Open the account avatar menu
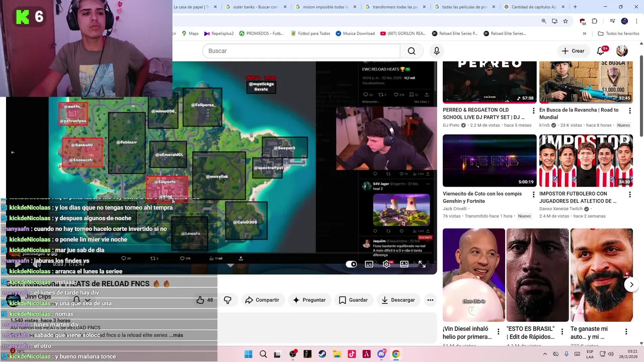Image resolution: width=644 pixels, height=362 pixels. (622, 51)
